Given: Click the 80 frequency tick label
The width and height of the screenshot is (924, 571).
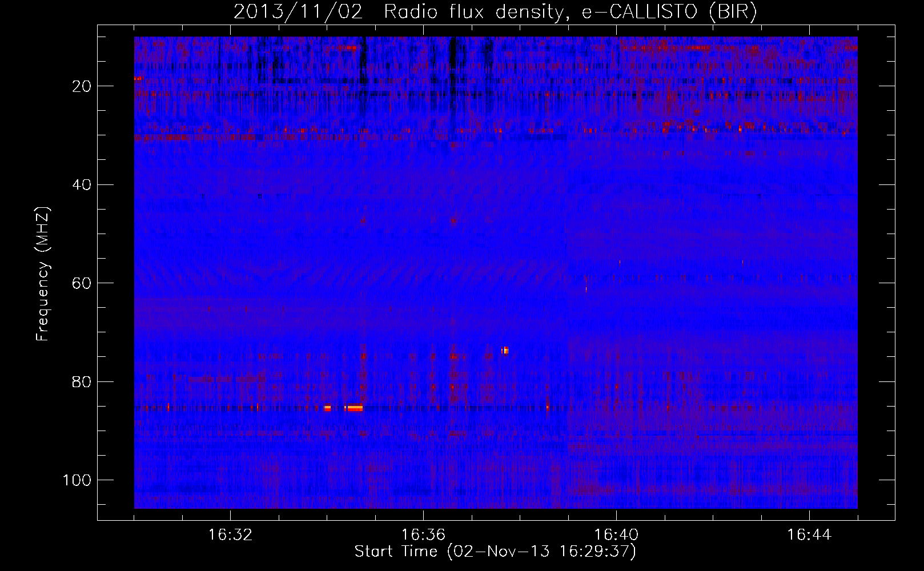Looking at the screenshot, I should (x=83, y=381).
